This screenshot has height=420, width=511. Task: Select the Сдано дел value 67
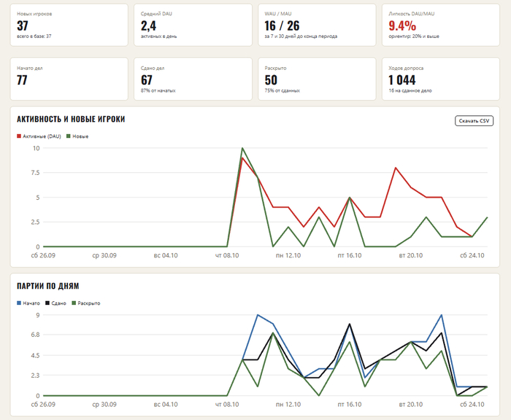click(x=147, y=80)
